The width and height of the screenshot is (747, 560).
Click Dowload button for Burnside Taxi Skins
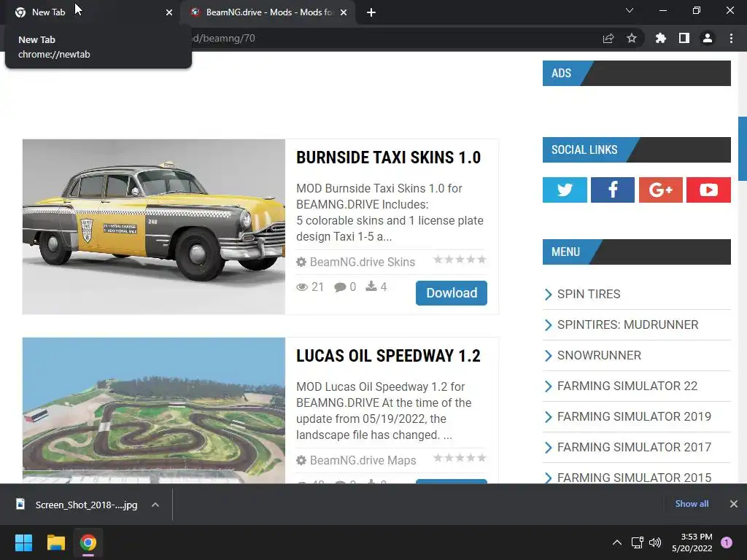pyautogui.click(x=451, y=293)
